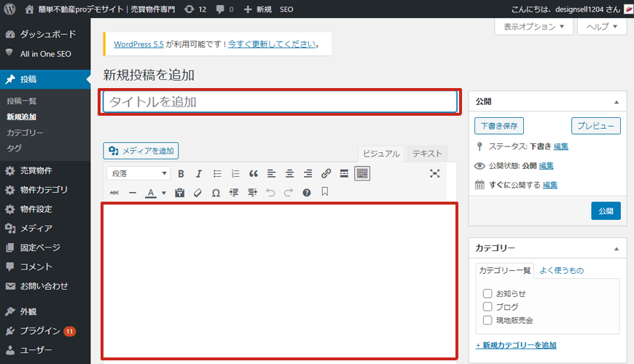Expand the 表示オプション screen options

[x=533, y=27]
